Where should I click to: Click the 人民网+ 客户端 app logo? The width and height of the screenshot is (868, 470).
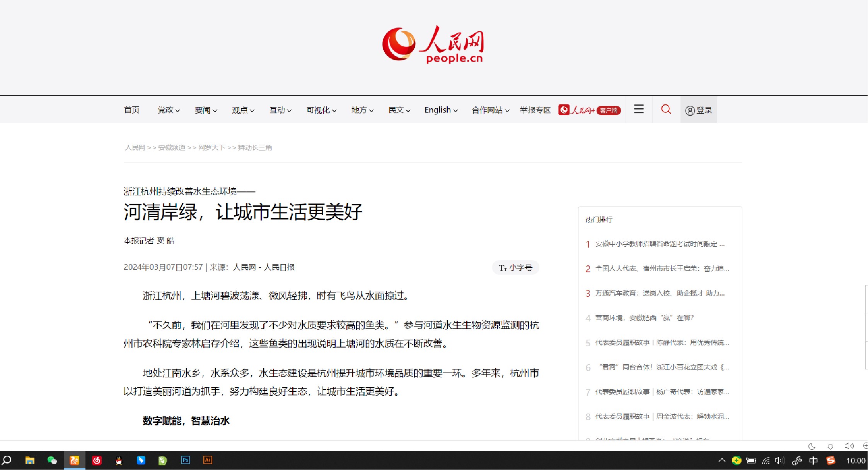pyautogui.click(x=589, y=110)
